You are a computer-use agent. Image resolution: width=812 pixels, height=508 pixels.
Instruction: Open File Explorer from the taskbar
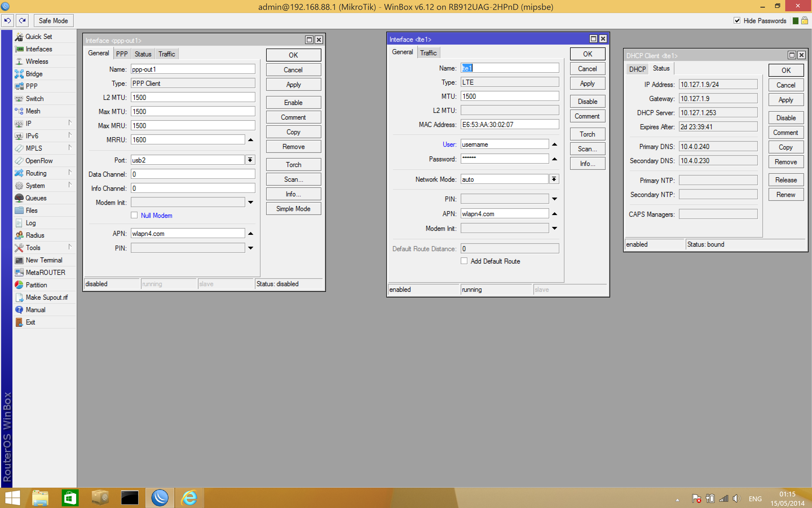(x=40, y=498)
